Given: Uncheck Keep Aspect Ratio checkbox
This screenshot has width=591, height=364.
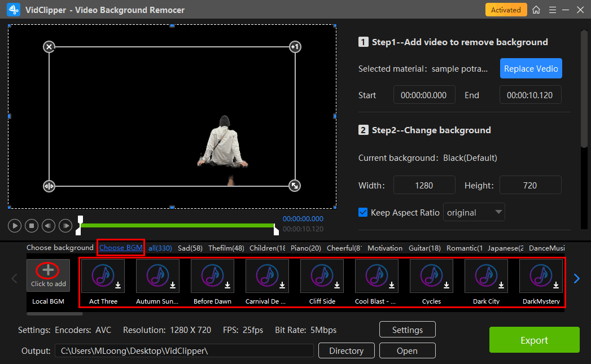Looking at the screenshot, I should click(x=364, y=213).
